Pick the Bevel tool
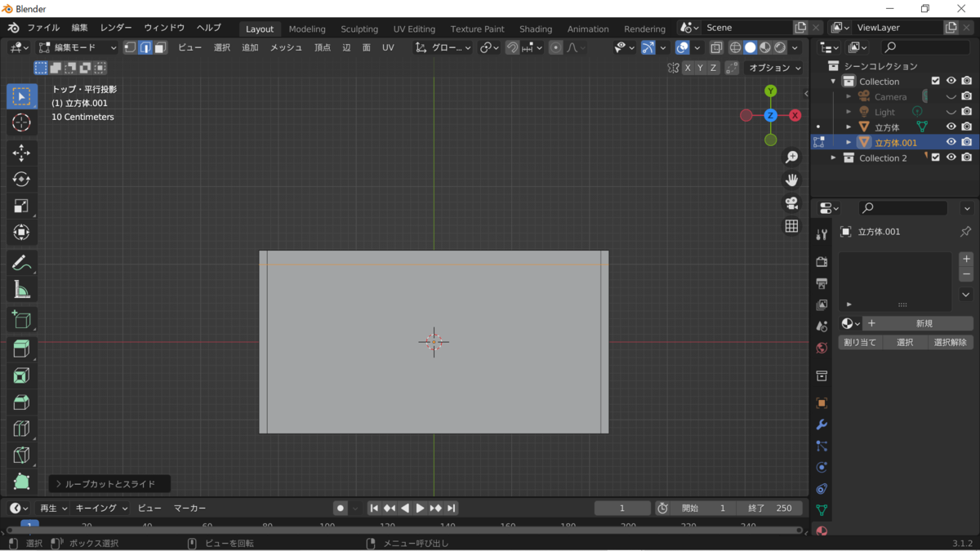The image size is (980, 551). click(x=22, y=402)
